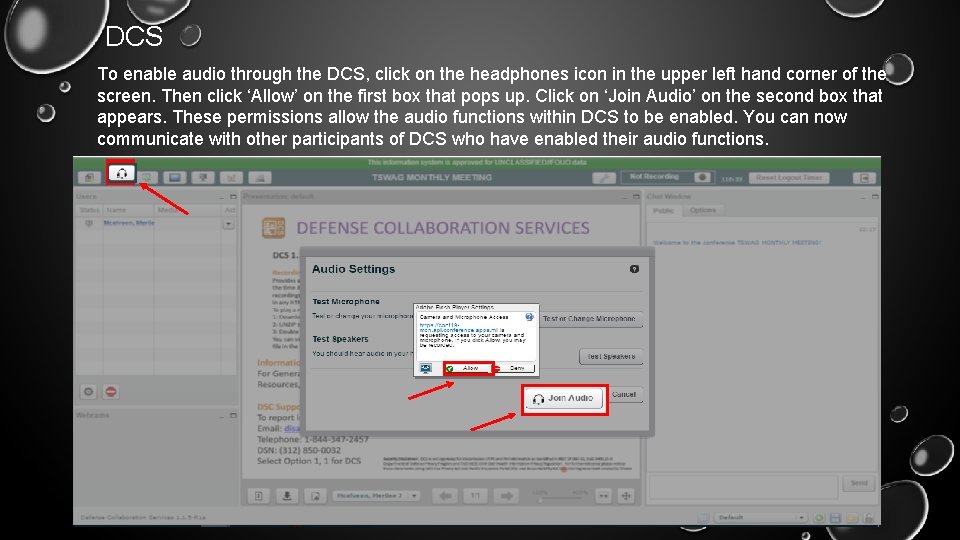Click the share webcam icon beside the headphones
The width and height of the screenshot is (960, 540).
[146, 178]
